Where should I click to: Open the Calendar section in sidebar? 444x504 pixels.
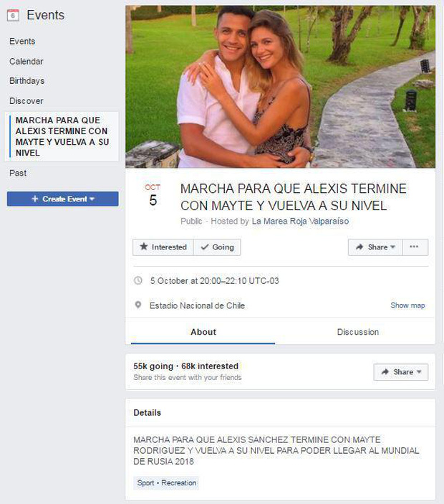click(x=26, y=61)
